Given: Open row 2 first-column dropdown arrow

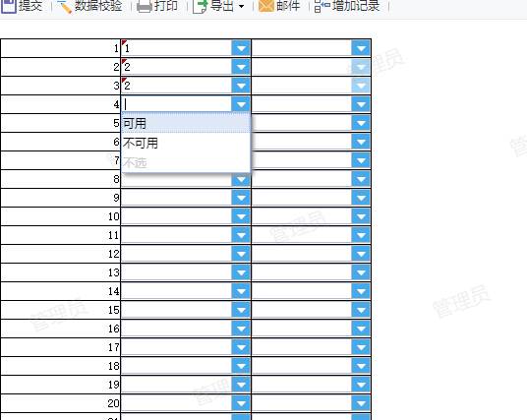Looking at the screenshot, I should coord(241,67).
